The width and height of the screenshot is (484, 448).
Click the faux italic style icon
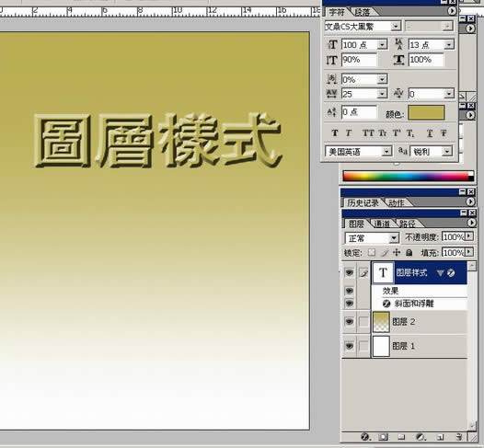[349, 133]
